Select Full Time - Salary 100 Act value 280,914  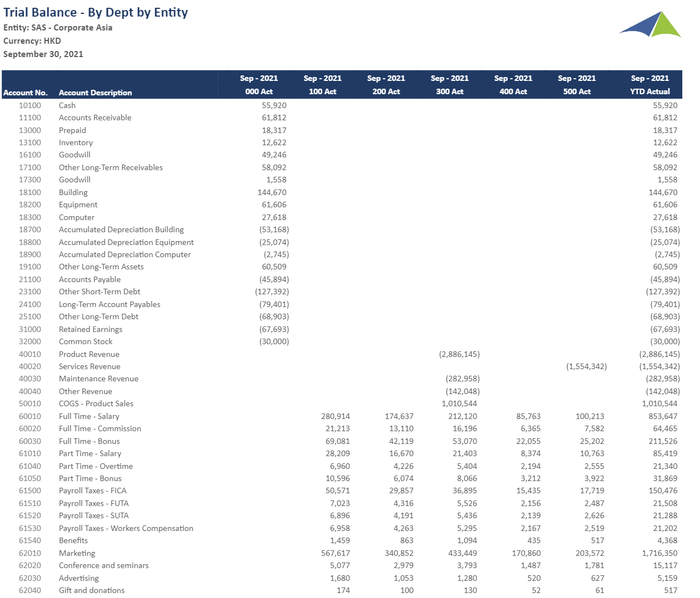tap(336, 416)
